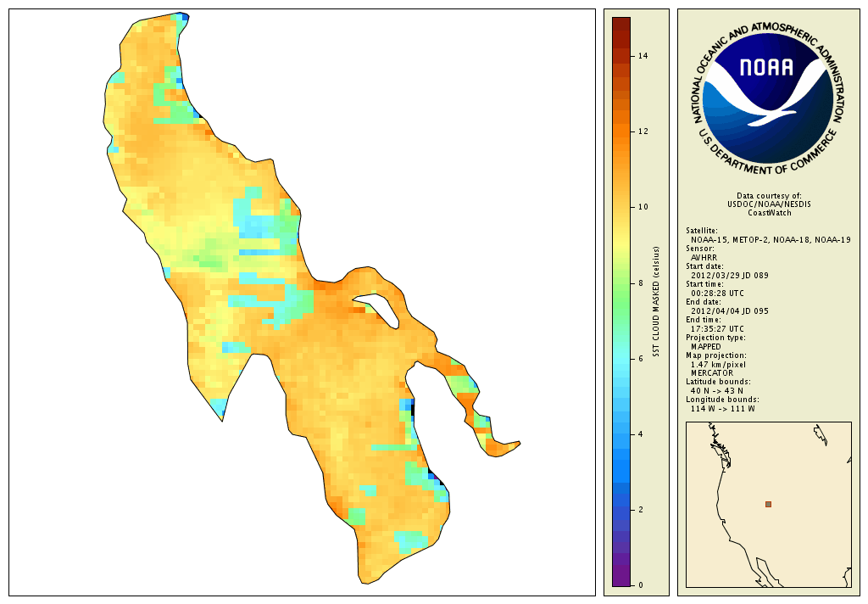Screen dimensions: 868x604
Task: Select the '1.47 km/pixel' resolution value
Action: click(718, 365)
